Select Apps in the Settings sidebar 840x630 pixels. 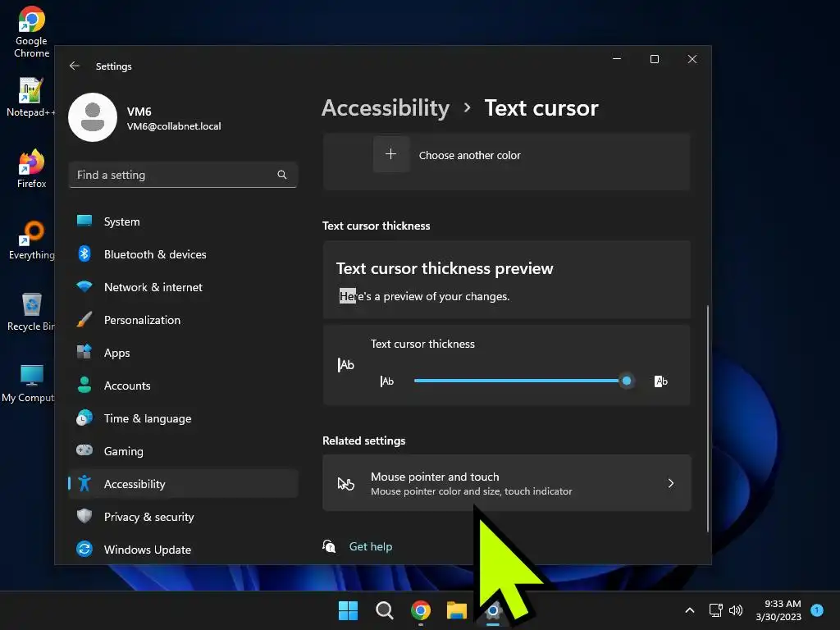click(x=183, y=353)
